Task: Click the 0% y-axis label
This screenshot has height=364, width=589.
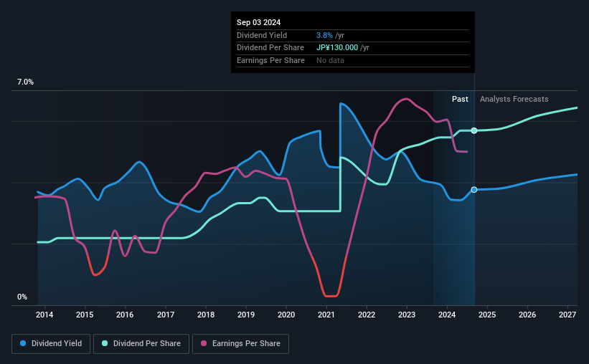Action: pos(22,297)
